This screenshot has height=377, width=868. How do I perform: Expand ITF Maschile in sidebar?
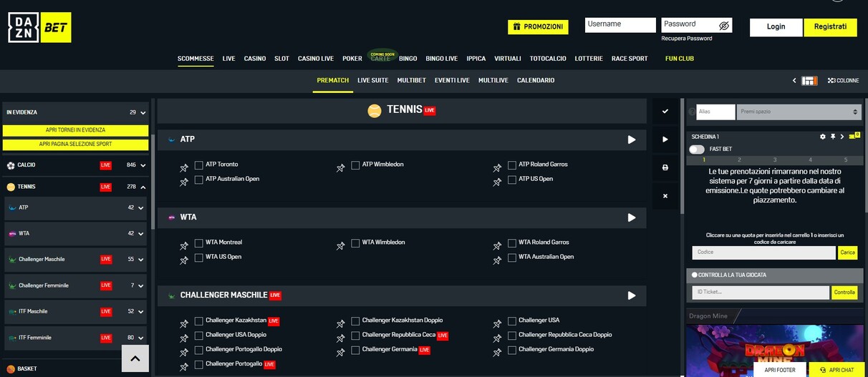75,311
